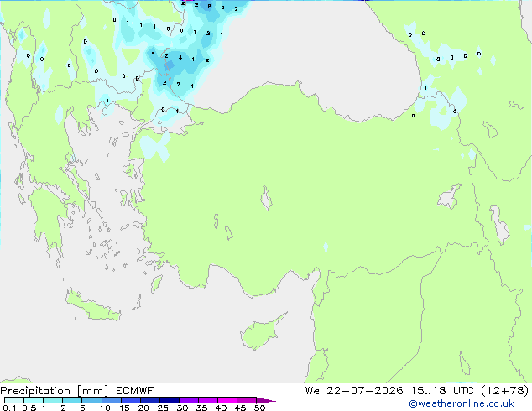Click the 'We' weekday label
This screenshot has width=532, height=411.
pos(312,391)
